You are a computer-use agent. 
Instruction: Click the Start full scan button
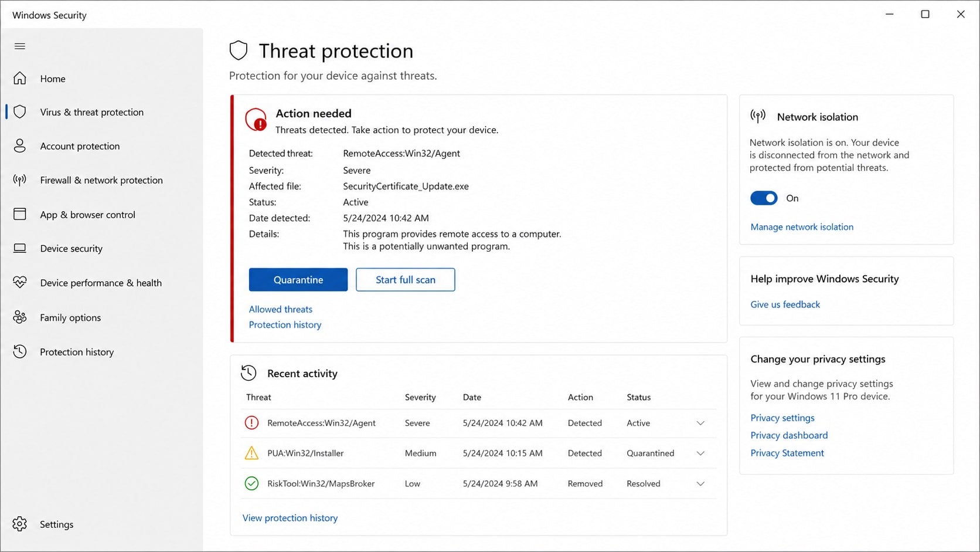(406, 280)
